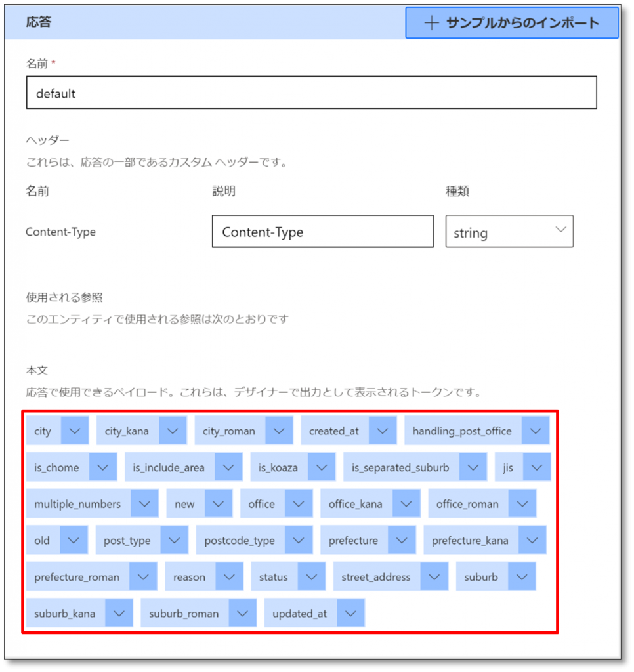The height and width of the screenshot is (672, 634).
Task: Open the handling_post_office token chevron
Action: (536, 430)
